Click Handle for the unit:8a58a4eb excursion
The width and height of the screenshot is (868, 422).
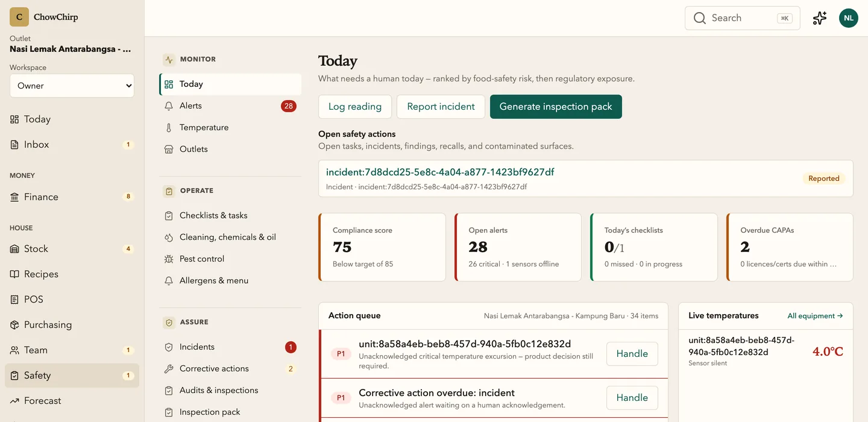(632, 354)
